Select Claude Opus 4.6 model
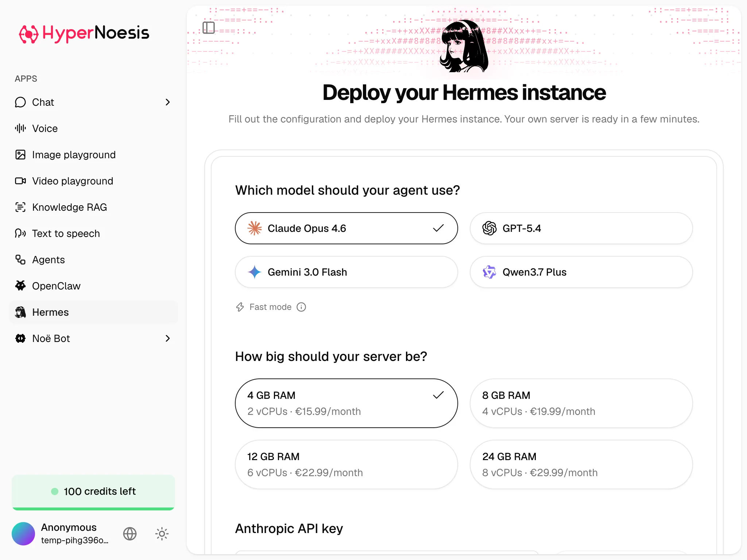Image resolution: width=747 pixels, height=560 pixels. [x=346, y=228]
